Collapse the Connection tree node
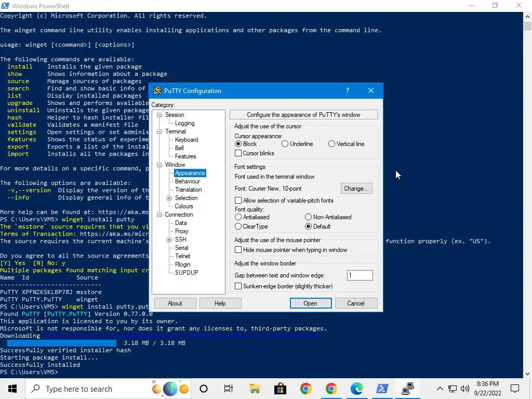 [159, 215]
